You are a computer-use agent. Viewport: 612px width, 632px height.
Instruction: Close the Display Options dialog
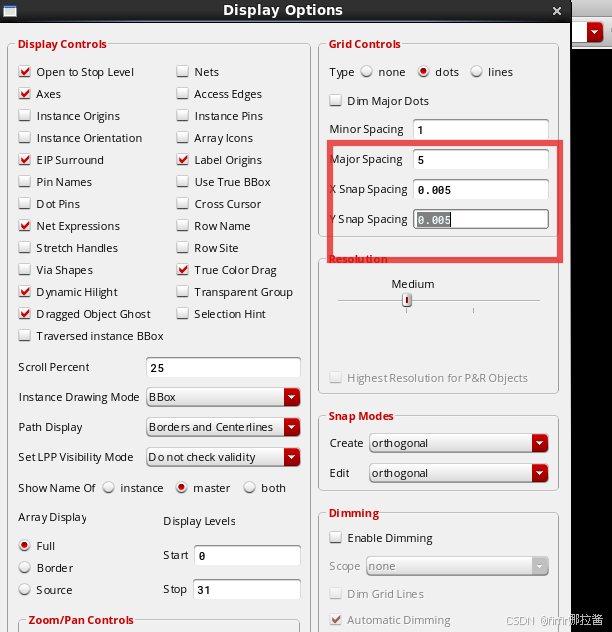pos(557,11)
